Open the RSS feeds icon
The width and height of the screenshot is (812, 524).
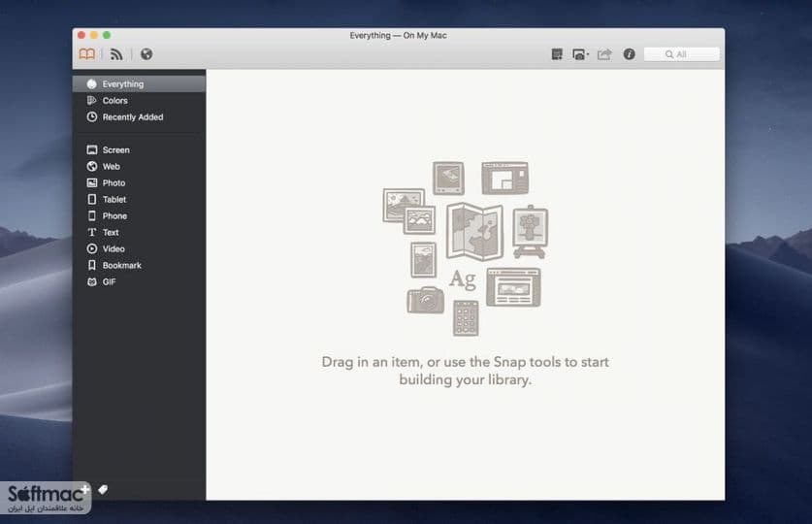[x=116, y=54]
